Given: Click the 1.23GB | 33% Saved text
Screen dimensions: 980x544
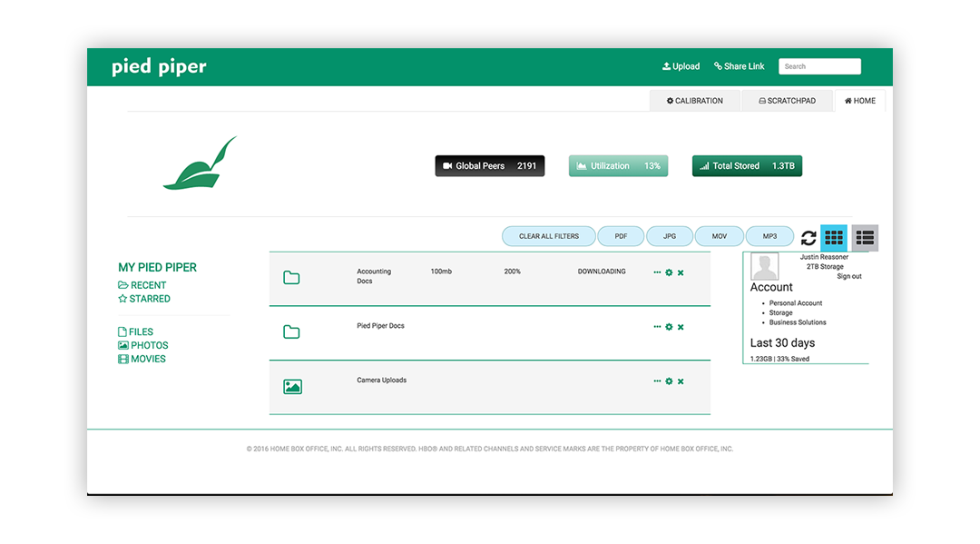Looking at the screenshot, I should point(779,359).
